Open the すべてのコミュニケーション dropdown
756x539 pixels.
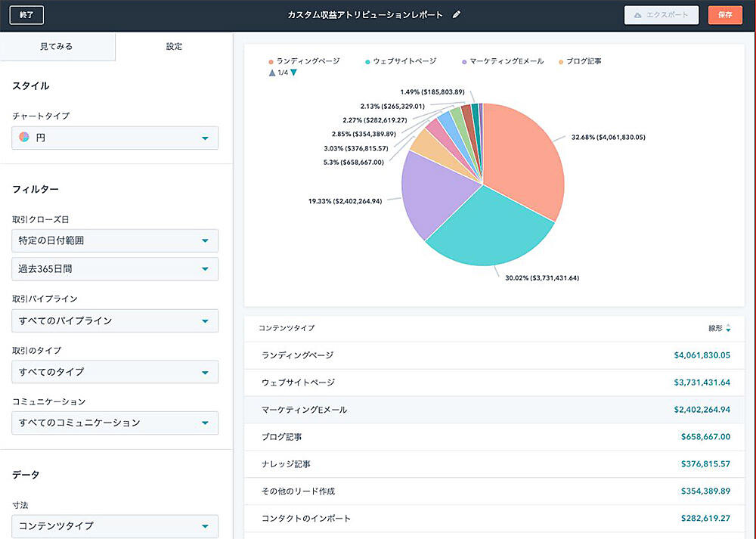pos(116,423)
